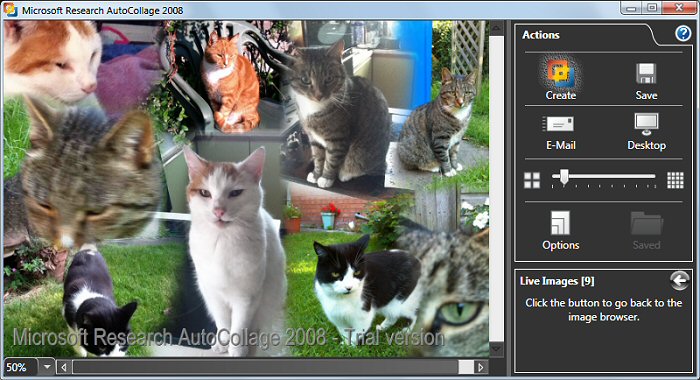Screen dimensions: 700x380
Task: Save the collage with the floppy disk icon
Action: point(646,73)
